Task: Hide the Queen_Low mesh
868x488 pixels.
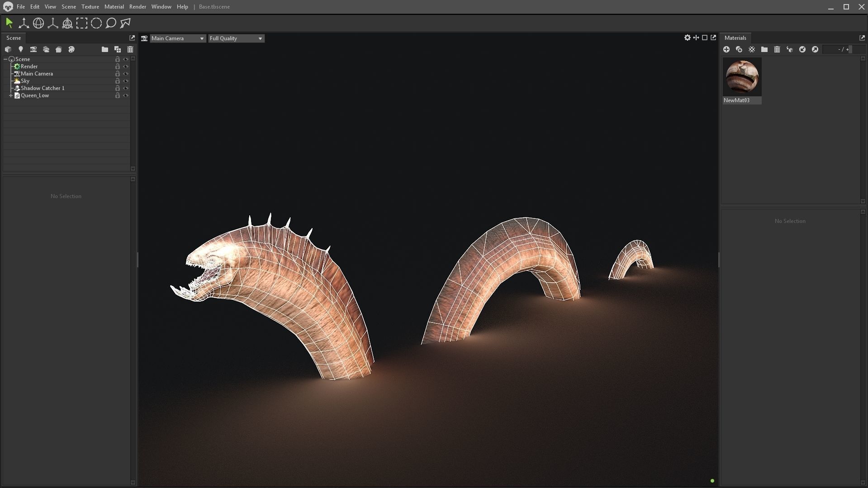Action: pos(126,95)
